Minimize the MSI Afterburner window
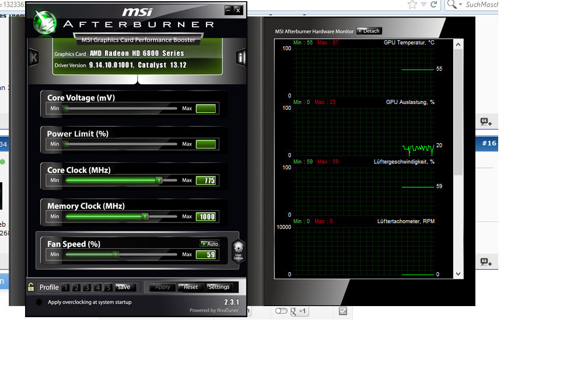The width and height of the screenshot is (588, 368). (229, 10)
